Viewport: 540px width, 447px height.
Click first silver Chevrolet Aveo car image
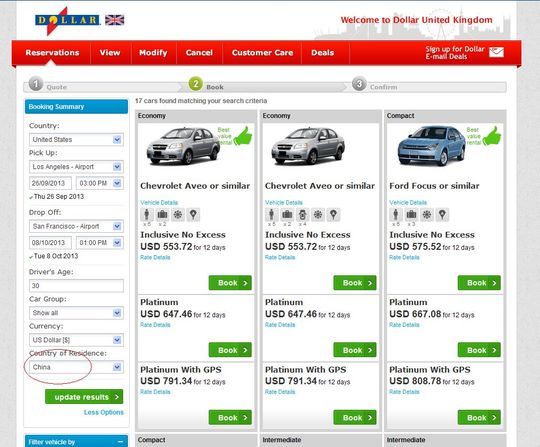coord(183,146)
